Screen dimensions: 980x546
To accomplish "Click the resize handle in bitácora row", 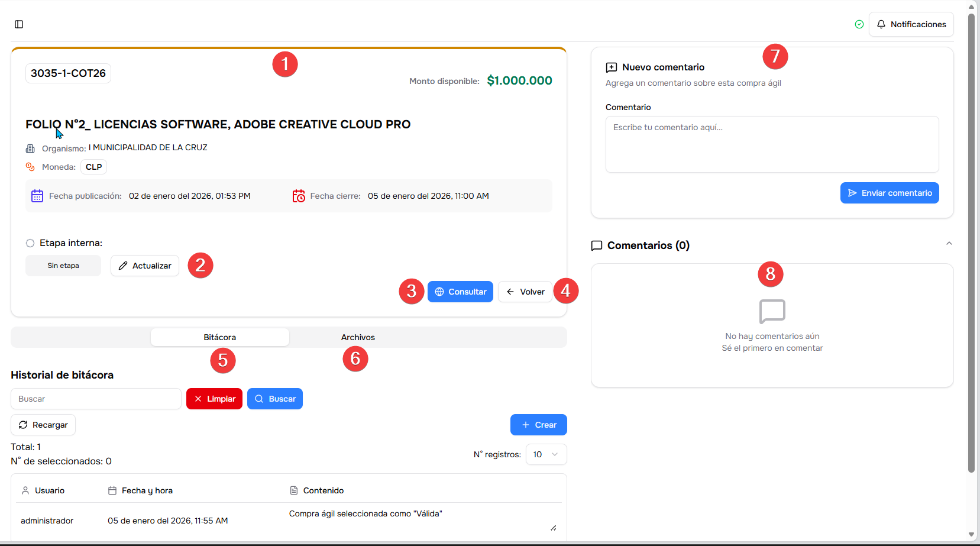I will [553, 528].
